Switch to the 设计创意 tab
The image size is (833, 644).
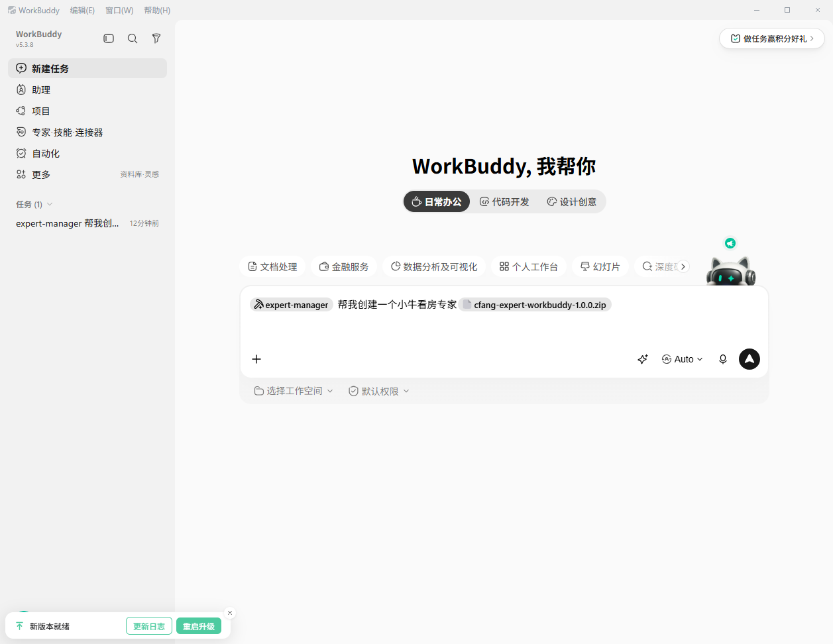(572, 201)
